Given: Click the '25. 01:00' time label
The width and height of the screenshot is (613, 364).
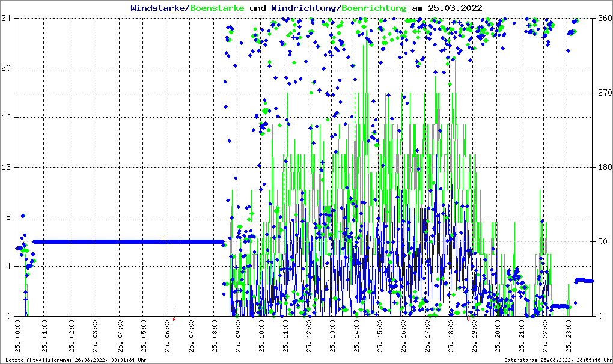Looking at the screenshot, I should (x=44, y=336).
